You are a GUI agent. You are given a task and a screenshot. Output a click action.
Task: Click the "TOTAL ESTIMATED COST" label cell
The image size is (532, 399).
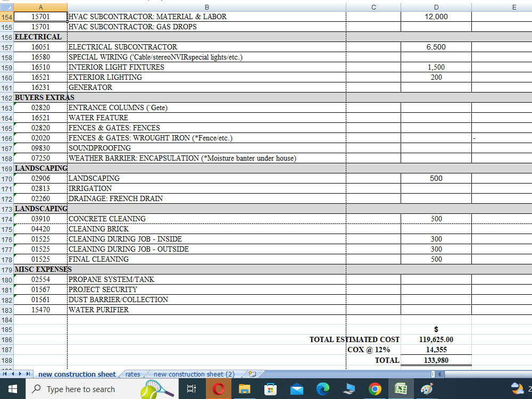point(354,339)
